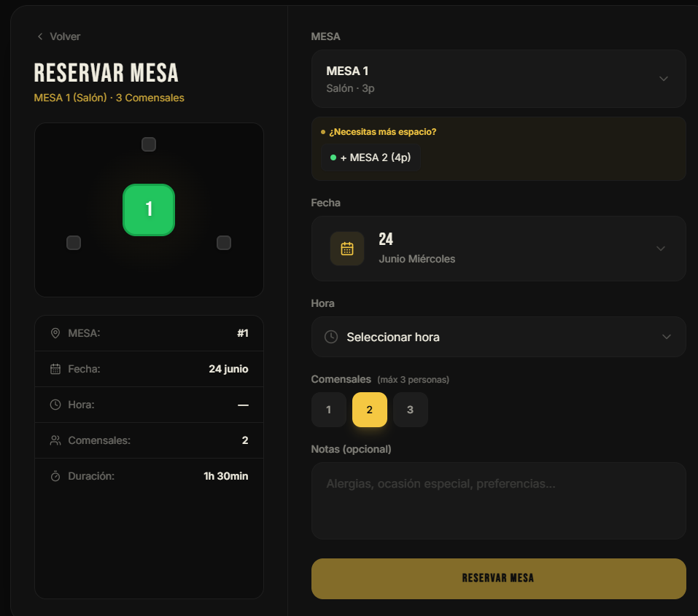This screenshot has height=616, width=698.
Task: Click the bottom-right seat square on the map
Action: coord(223,243)
